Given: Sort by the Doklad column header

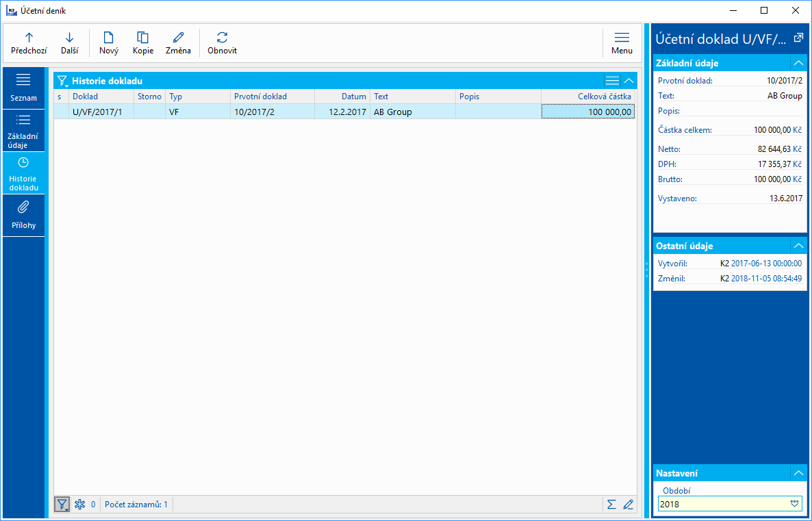Looking at the screenshot, I should tap(101, 97).
